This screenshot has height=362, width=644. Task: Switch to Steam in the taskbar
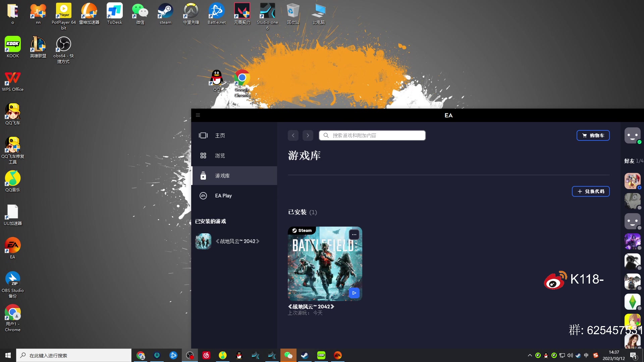coord(305,355)
